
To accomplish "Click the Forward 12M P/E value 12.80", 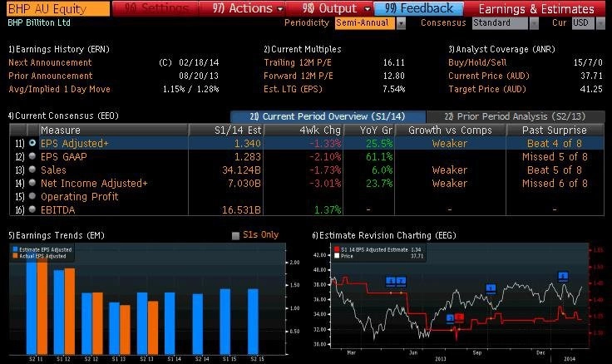I will [x=394, y=76].
